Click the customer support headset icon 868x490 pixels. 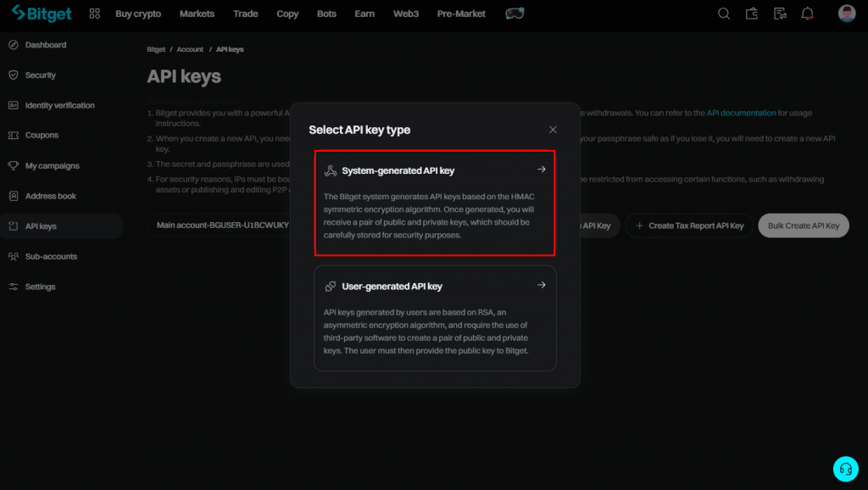pos(844,468)
